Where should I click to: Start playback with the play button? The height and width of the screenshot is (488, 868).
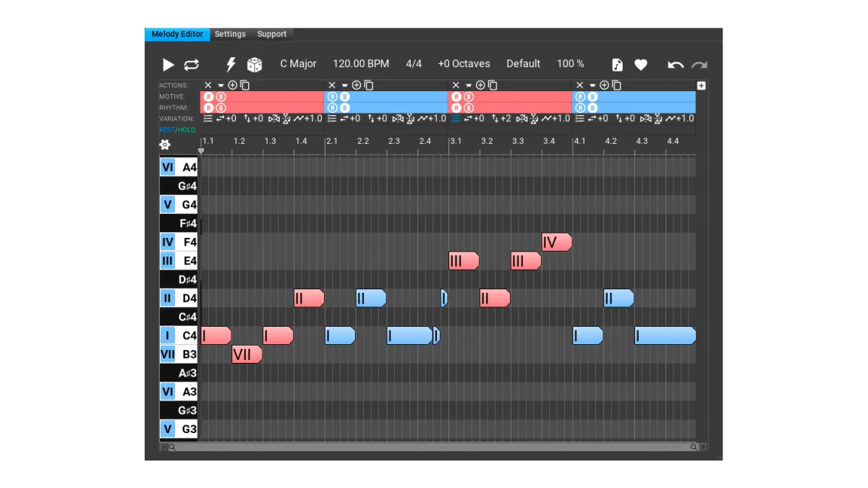pyautogui.click(x=169, y=65)
